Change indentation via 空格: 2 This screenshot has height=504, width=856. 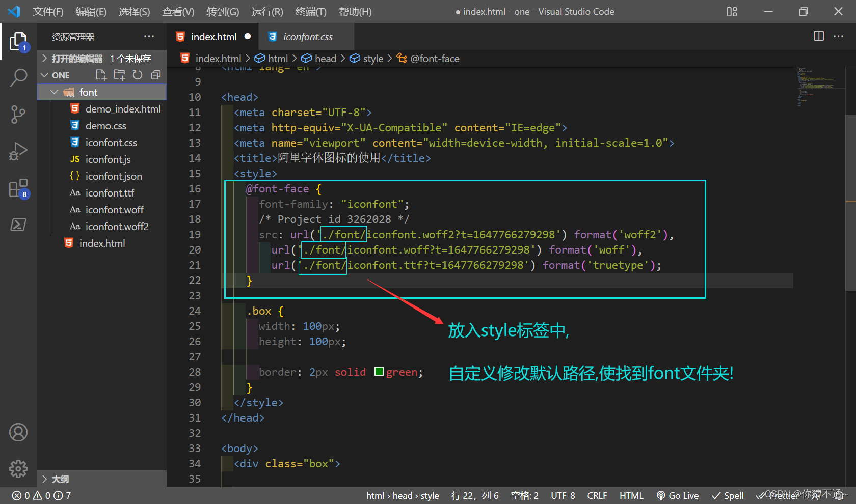pos(524,495)
